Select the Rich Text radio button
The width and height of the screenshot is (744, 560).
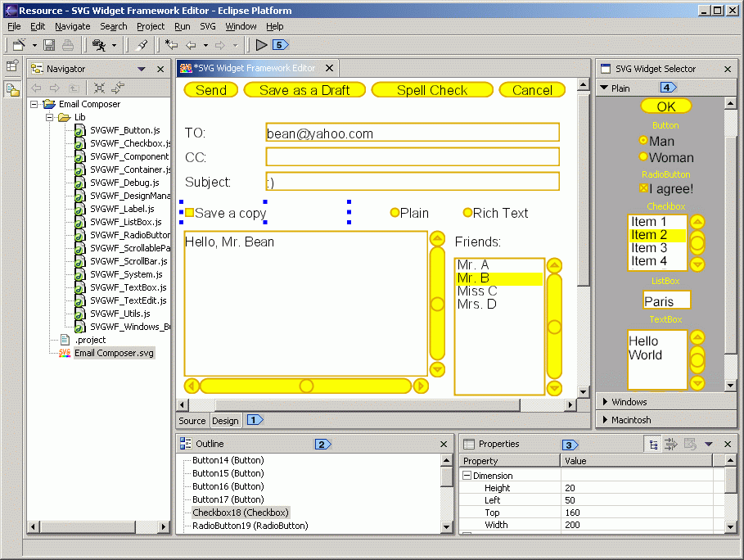[467, 212]
